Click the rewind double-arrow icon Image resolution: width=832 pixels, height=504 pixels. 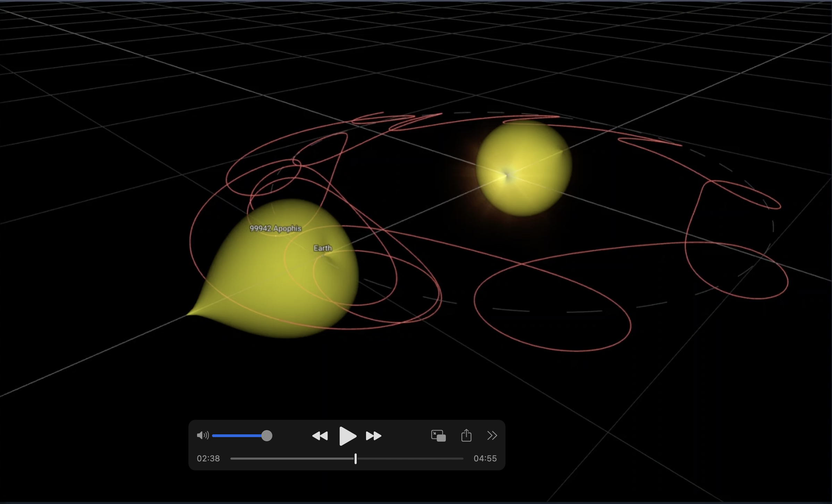(320, 436)
